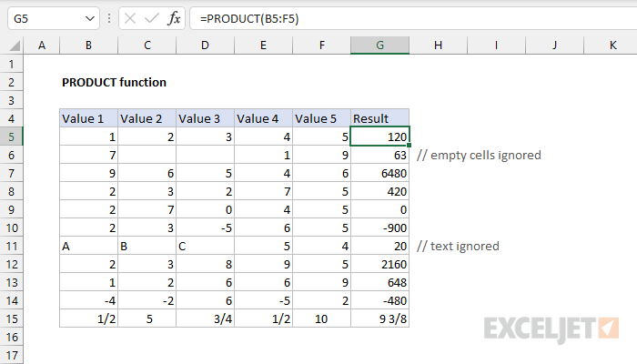
Task: Select result cell showing 9 3/8
Action: [x=379, y=318]
